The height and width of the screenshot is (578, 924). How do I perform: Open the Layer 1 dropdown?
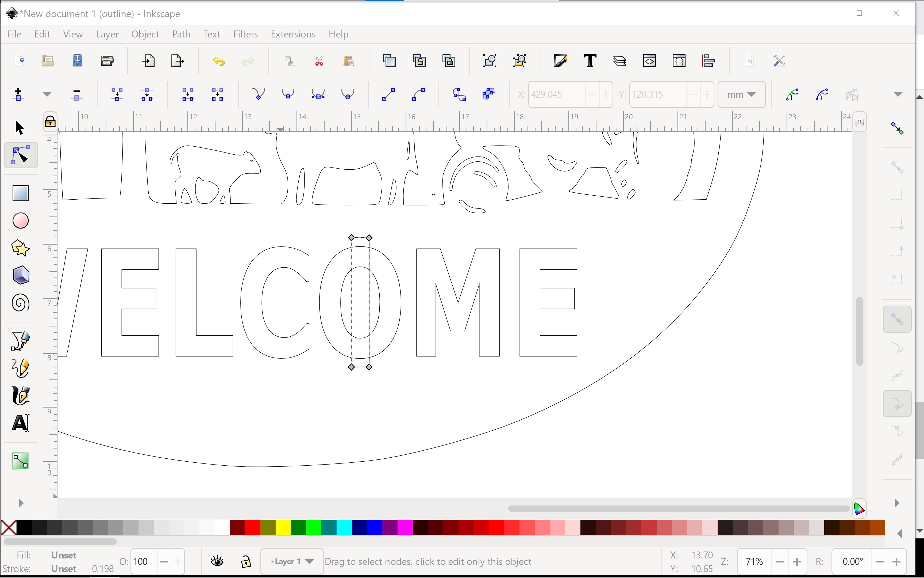[292, 561]
